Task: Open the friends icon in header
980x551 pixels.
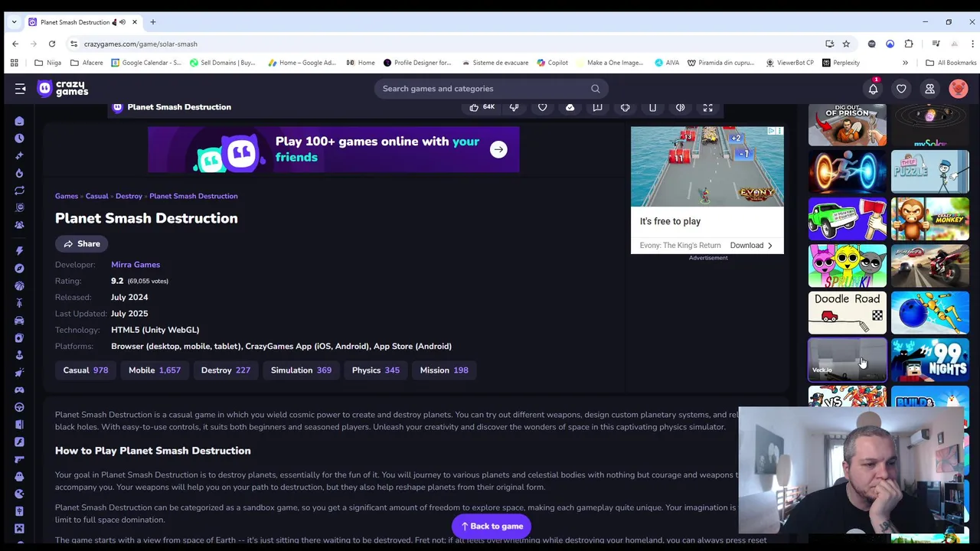Action: (x=929, y=89)
